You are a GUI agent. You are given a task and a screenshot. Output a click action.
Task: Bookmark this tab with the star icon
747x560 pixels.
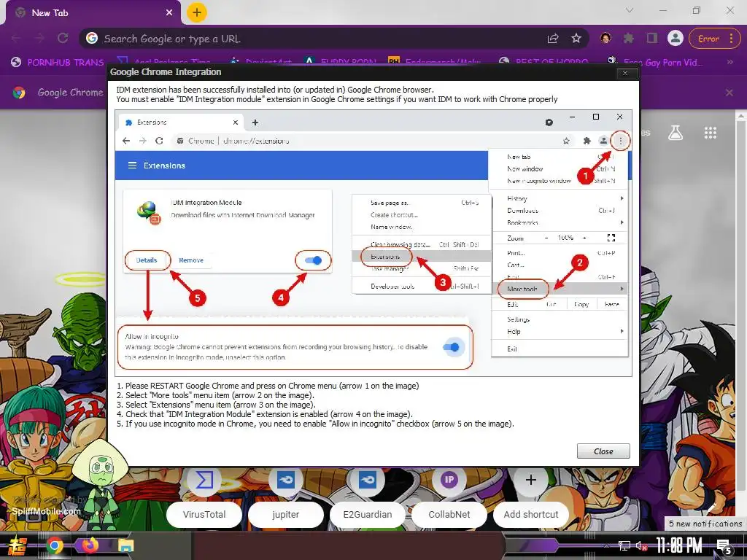576,38
